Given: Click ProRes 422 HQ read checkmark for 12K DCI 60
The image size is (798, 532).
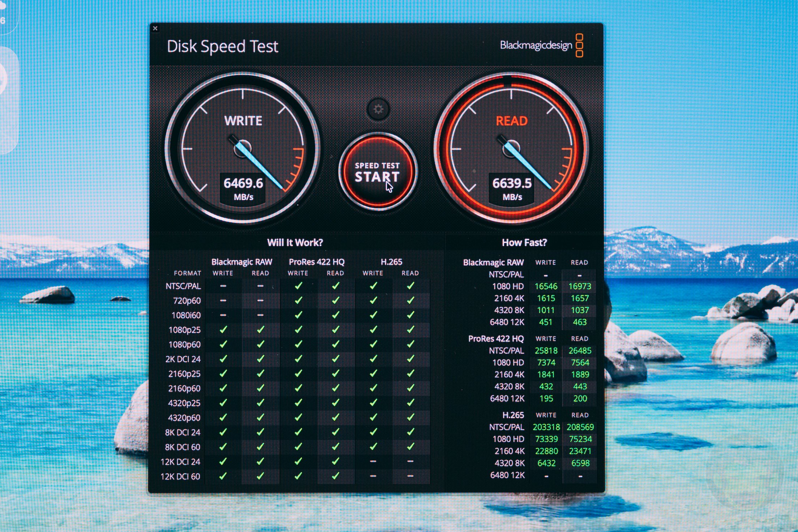Looking at the screenshot, I should [x=335, y=476].
